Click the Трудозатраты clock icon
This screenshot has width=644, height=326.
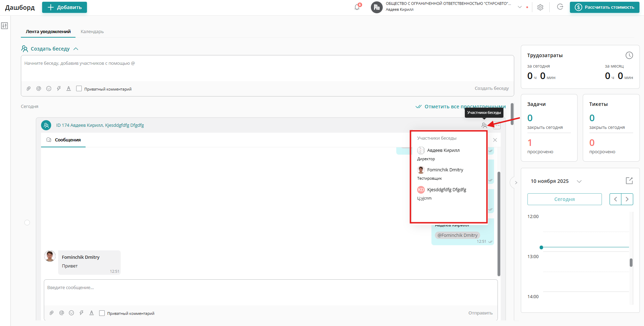[x=629, y=55]
